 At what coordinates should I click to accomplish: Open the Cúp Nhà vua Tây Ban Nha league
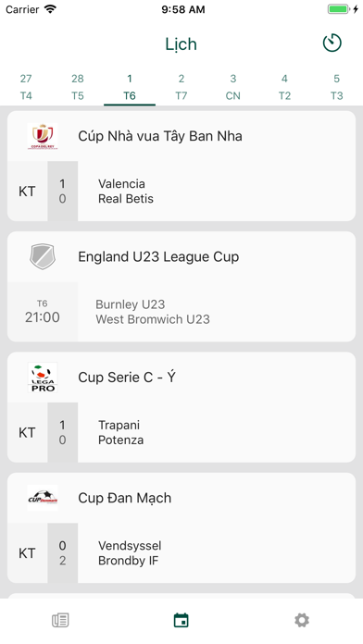pos(181,136)
